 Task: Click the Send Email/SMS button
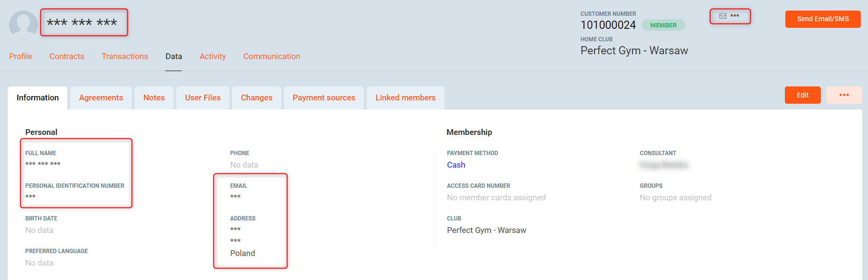coord(822,19)
